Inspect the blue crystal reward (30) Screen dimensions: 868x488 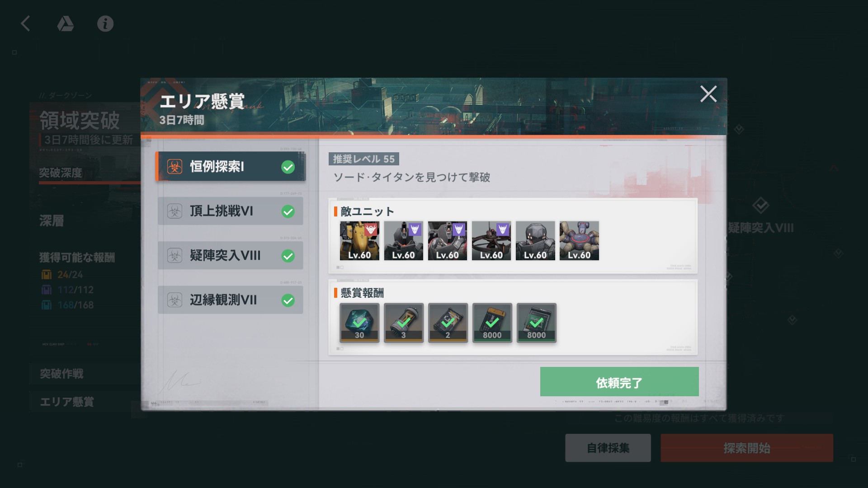pos(359,323)
